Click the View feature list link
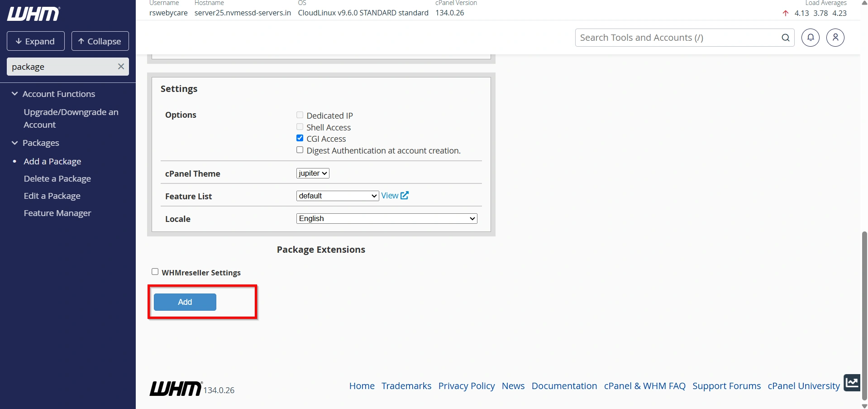The image size is (868, 409). click(390, 195)
